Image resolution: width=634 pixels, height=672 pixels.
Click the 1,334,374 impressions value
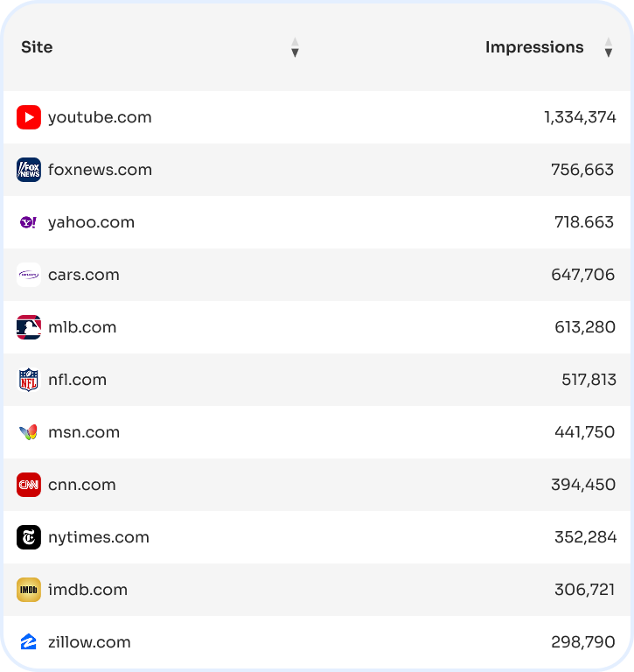coord(580,117)
